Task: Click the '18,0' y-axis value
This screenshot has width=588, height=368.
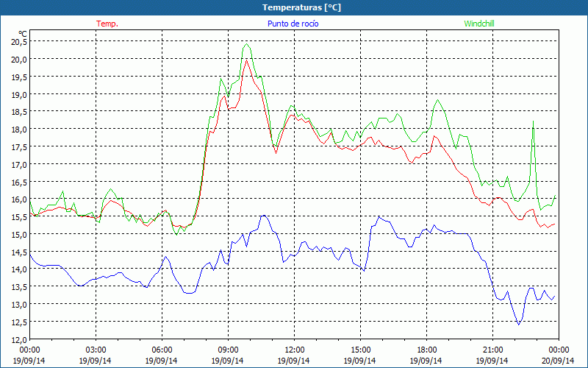Action: (19, 130)
